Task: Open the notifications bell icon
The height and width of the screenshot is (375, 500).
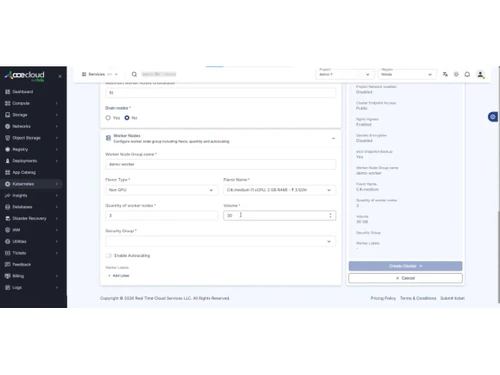Action: pyautogui.click(x=467, y=74)
